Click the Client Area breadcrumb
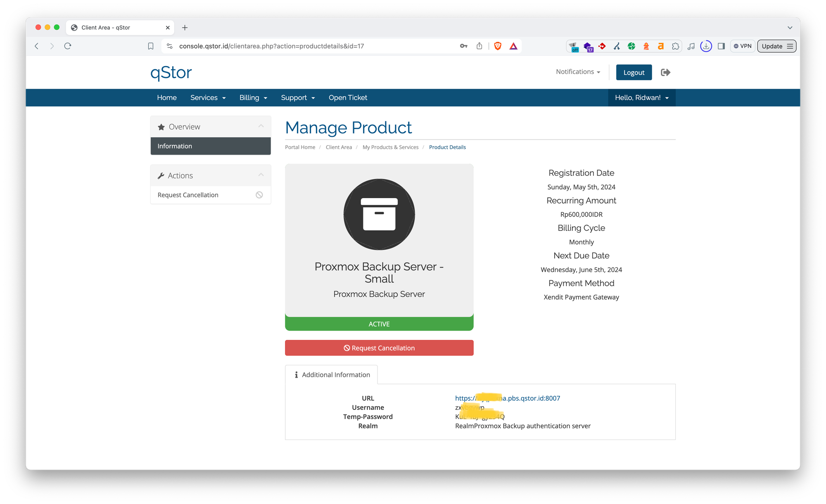The height and width of the screenshot is (504, 826). coord(339,147)
